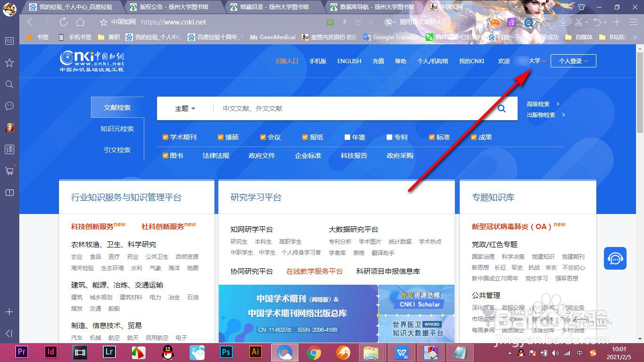Viewport: 644px width, 362px height.
Task: Open the sidebar reading book icon
Action: tap(9, 193)
